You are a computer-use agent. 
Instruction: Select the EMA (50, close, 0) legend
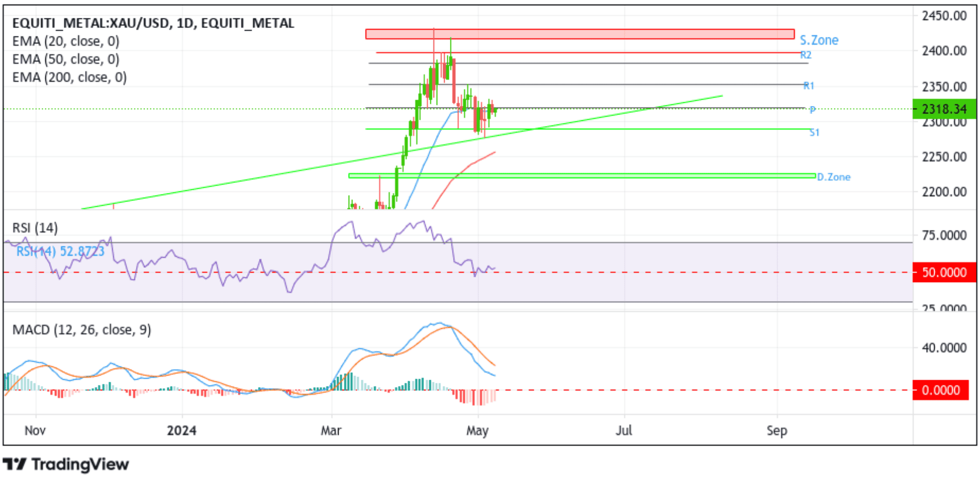coord(66,59)
